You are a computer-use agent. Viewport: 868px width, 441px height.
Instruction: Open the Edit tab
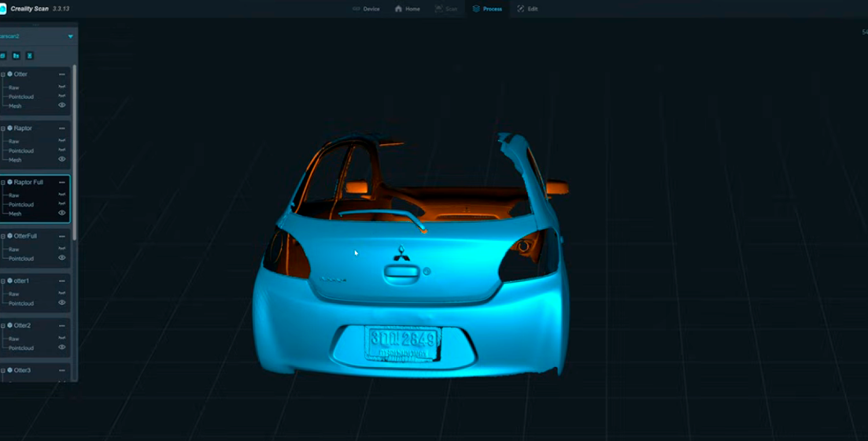point(527,9)
